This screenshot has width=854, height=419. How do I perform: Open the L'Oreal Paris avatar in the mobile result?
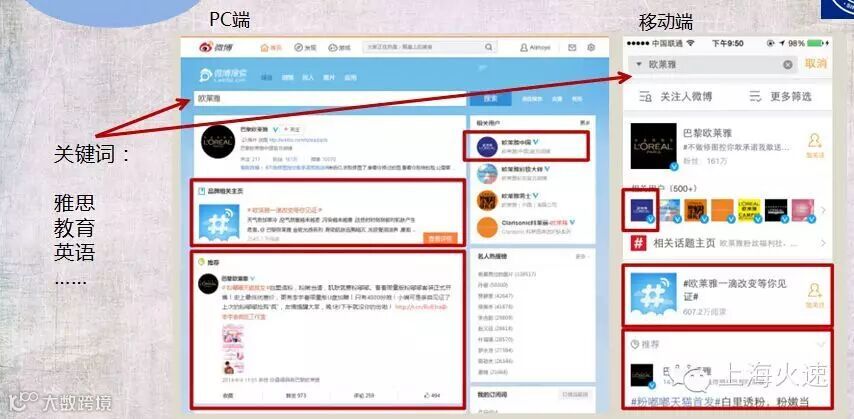click(x=654, y=145)
